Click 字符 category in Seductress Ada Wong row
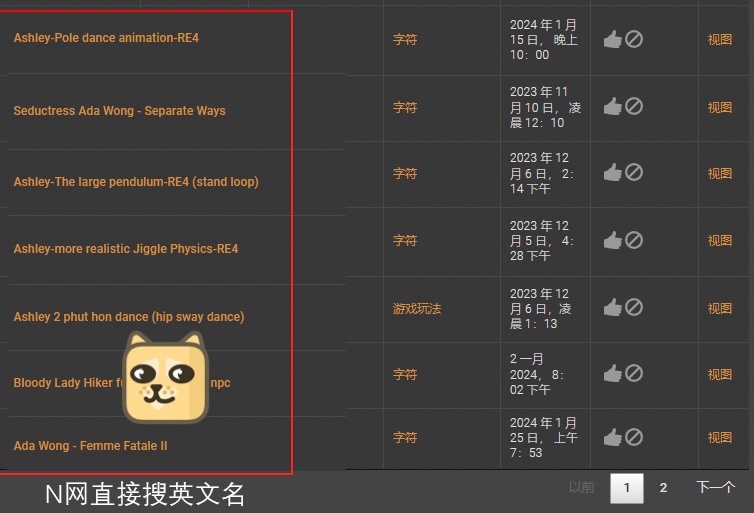This screenshot has width=754, height=513. click(405, 107)
